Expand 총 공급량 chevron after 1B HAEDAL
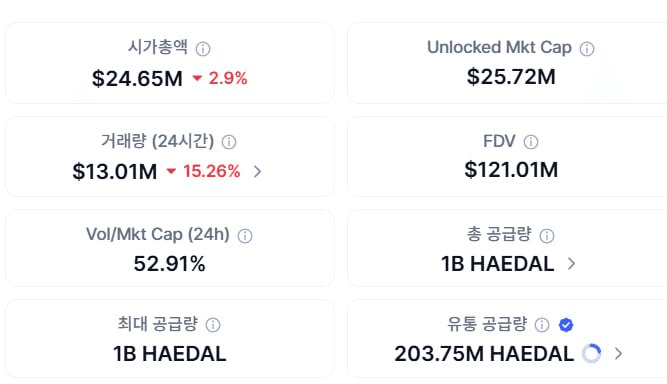The height and width of the screenshot is (384, 667). coord(571,264)
